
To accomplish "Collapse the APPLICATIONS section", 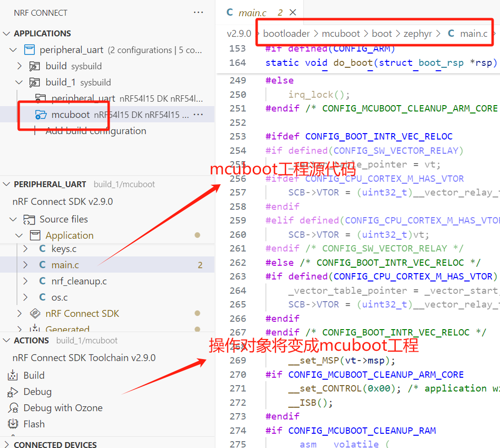I will click(x=6, y=33).
